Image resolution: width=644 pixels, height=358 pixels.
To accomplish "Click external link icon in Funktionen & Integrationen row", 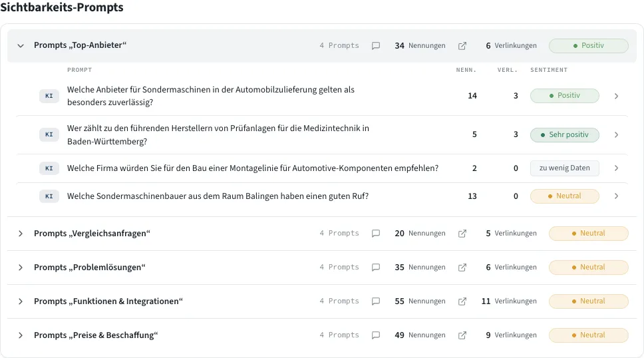I will tap(462, 301).
